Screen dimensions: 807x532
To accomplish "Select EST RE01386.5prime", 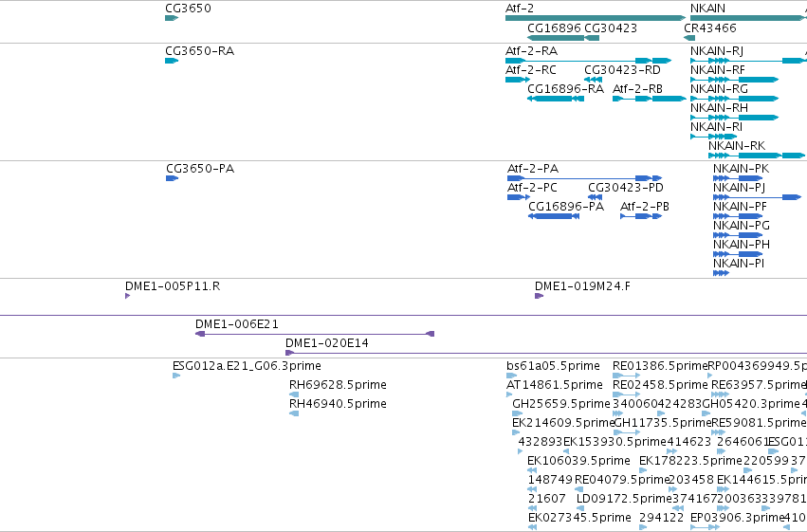I will point(627,376).
